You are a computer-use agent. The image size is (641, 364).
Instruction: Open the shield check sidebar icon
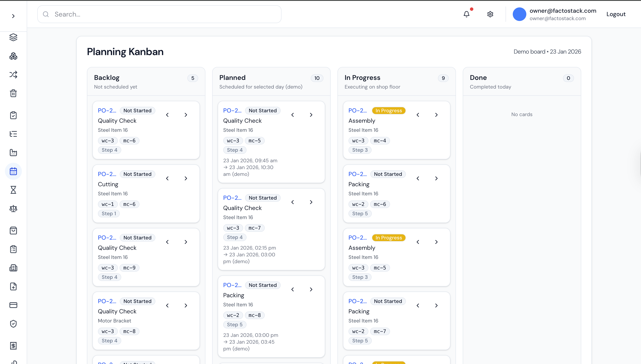point(13,324)
